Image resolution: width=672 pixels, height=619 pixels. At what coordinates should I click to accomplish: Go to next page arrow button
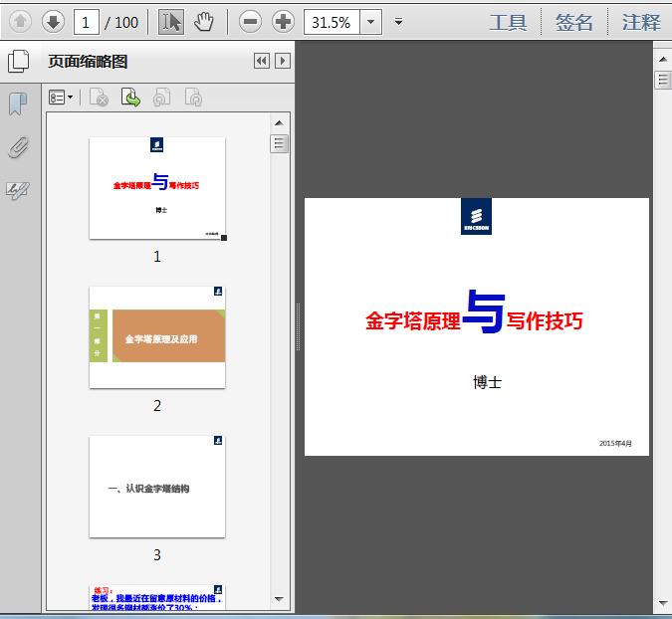click(x=53, y=22)
